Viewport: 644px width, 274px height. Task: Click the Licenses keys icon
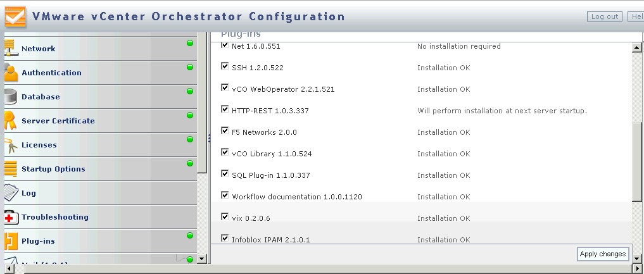(11, 145)
